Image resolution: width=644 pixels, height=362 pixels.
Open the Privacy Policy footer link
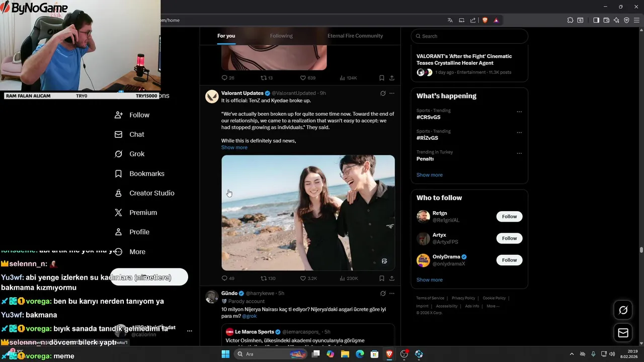(463, 298)
